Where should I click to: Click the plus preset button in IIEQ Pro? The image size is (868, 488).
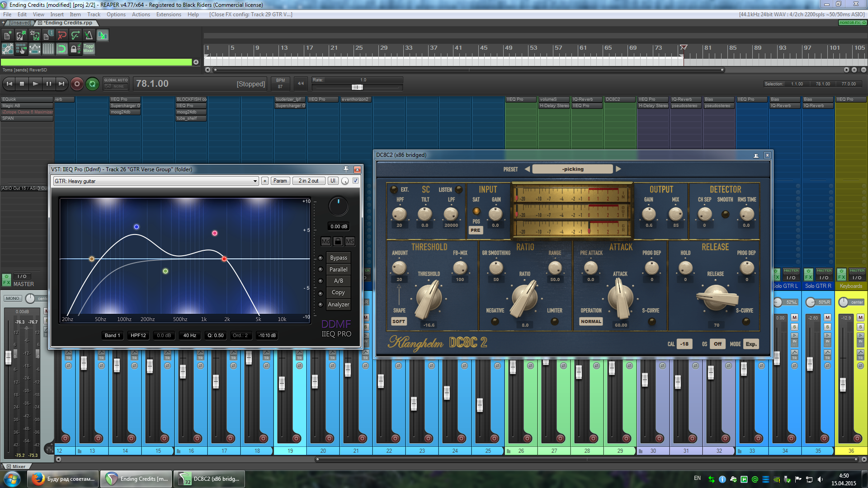point(265,181)
